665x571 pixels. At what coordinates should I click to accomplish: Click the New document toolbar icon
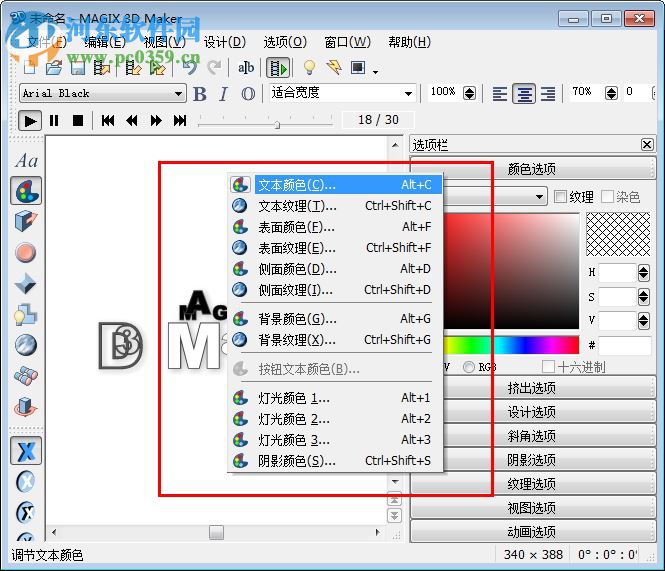click(30, 67)
